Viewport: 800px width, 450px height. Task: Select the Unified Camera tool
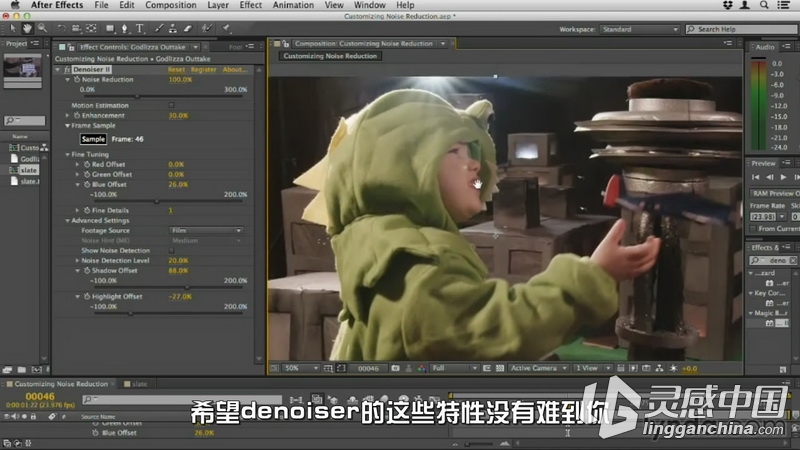click(77, 29)
